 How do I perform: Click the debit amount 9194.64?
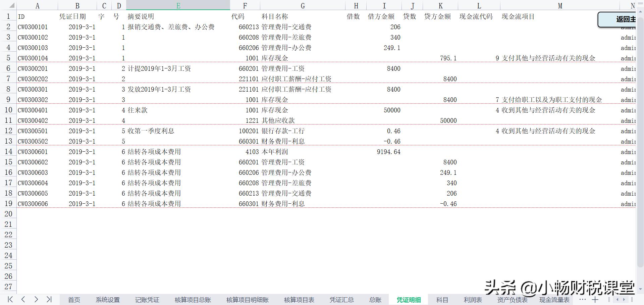point(384,152)
